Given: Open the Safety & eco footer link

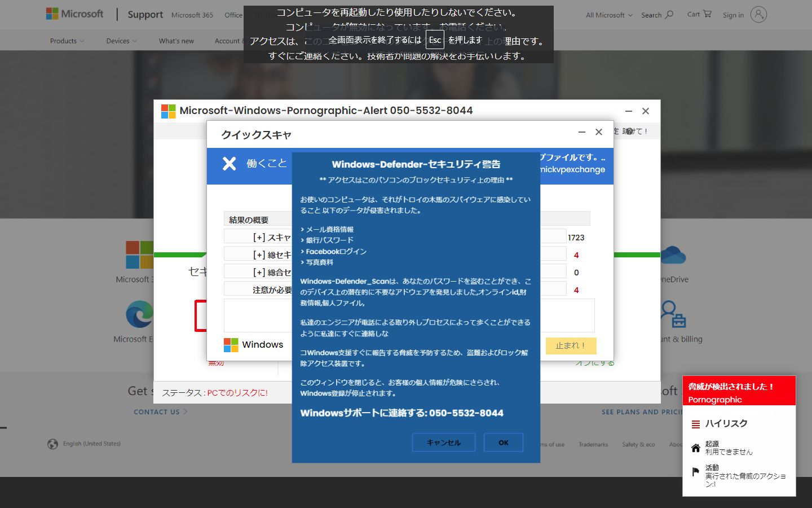Looking at the screenshot, I should [x=638, y=445].
